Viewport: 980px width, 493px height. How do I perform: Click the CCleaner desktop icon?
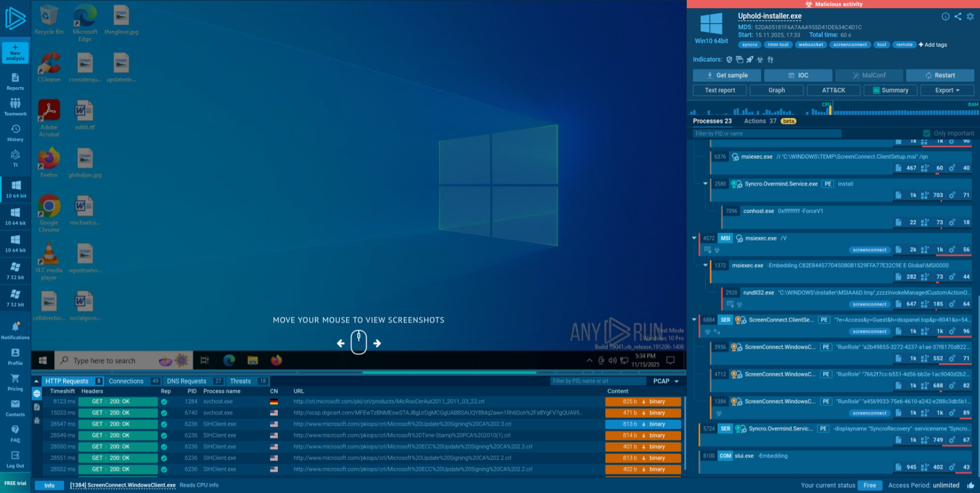click(49, 67)
